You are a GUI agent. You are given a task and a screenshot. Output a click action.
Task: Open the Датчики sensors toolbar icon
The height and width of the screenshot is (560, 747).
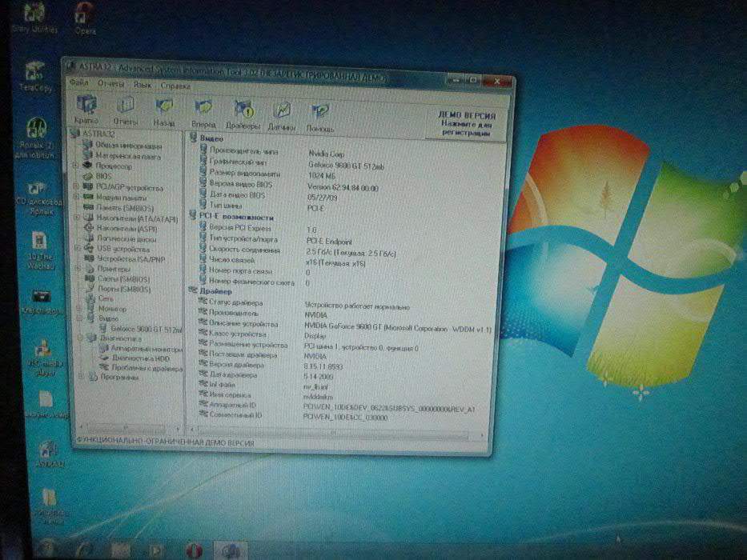pyautogui.click(x=282, y=117)
